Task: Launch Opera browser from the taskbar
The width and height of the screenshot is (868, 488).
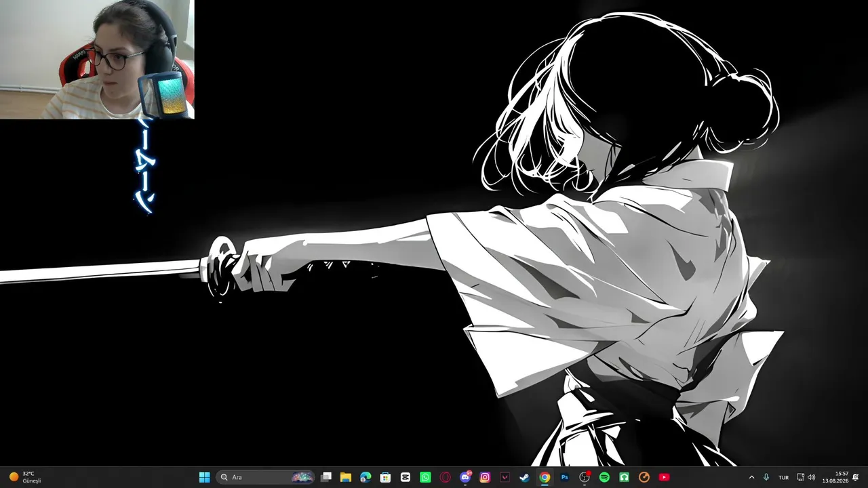Action: pyautogui.click(x=445, y=477)
